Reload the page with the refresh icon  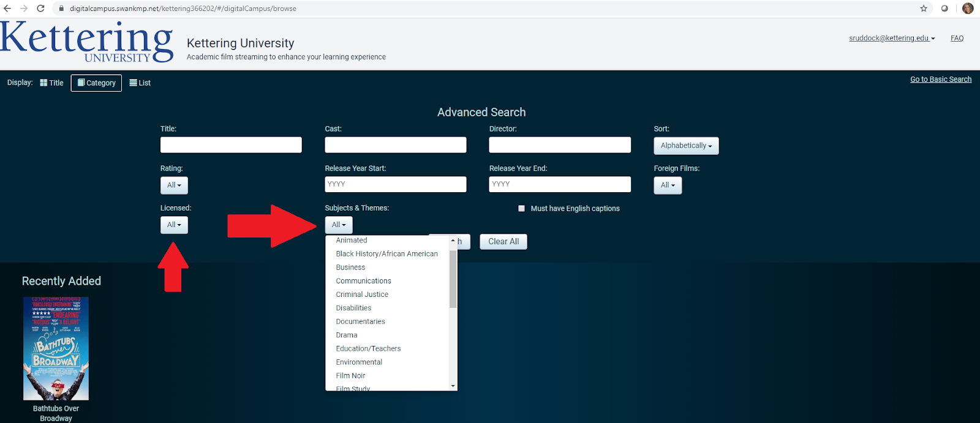pos(40,9)
